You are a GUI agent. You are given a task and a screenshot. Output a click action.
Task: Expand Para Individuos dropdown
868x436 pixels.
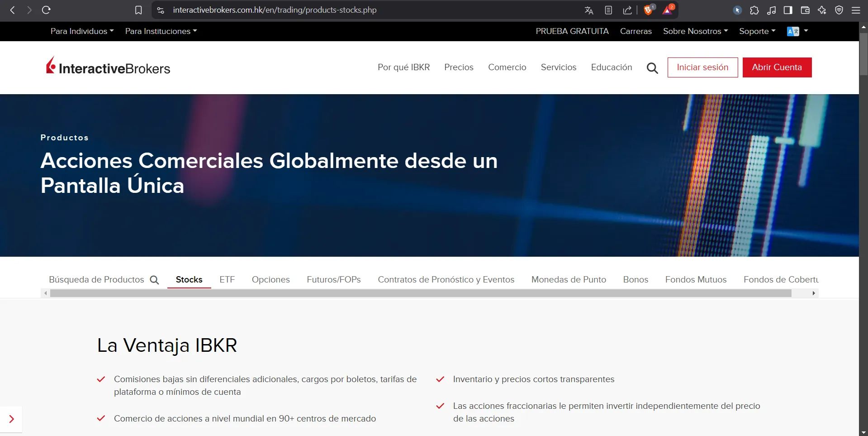[x=82, y=31]
